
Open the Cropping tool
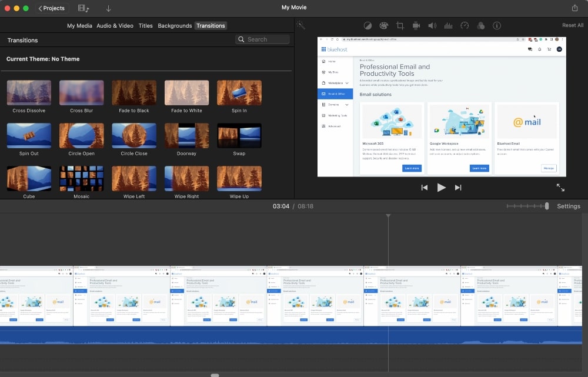coord(400,25)
